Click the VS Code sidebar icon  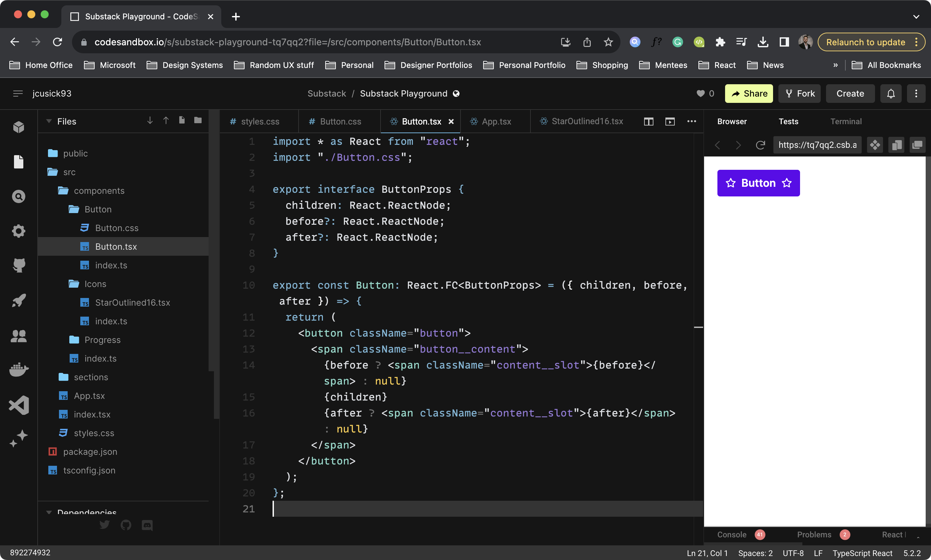[x=19, y=405]
